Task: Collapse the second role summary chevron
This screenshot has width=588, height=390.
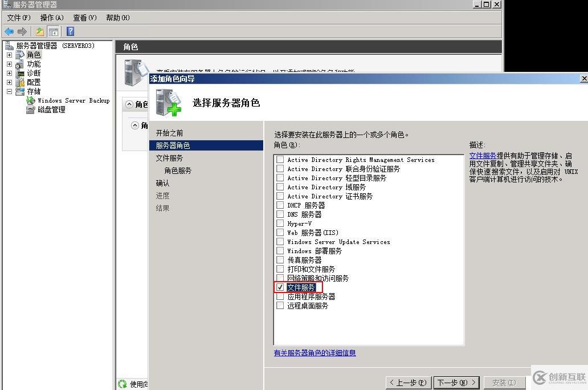Action: tap(135, 125)
